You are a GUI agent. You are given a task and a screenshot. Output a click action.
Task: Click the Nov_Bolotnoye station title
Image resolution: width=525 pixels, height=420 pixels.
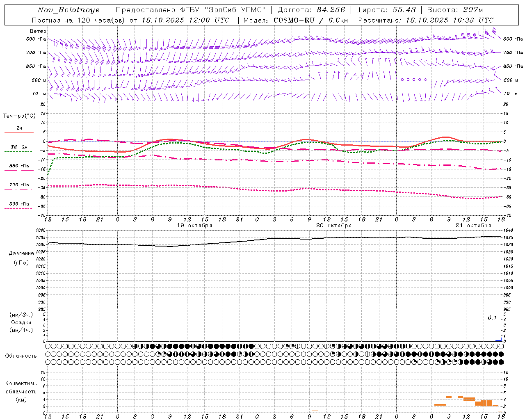click(68, 10)
